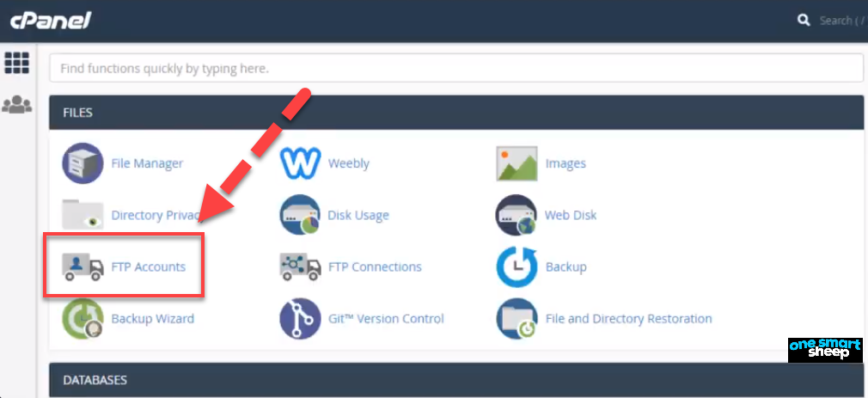Open the File Manager link
Viewport: 868px width, 398px height.
tap(147, 163)
